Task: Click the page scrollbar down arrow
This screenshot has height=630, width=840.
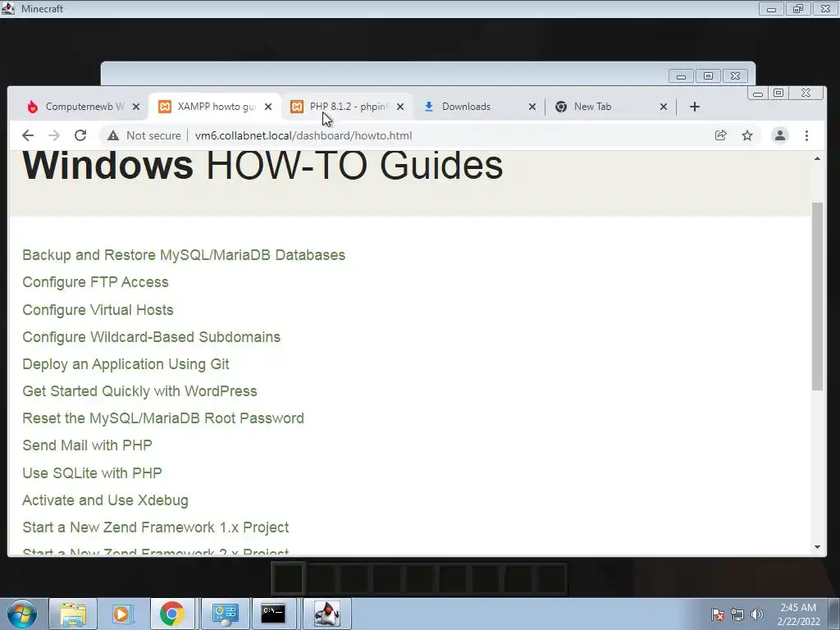Action: (817, 547)
